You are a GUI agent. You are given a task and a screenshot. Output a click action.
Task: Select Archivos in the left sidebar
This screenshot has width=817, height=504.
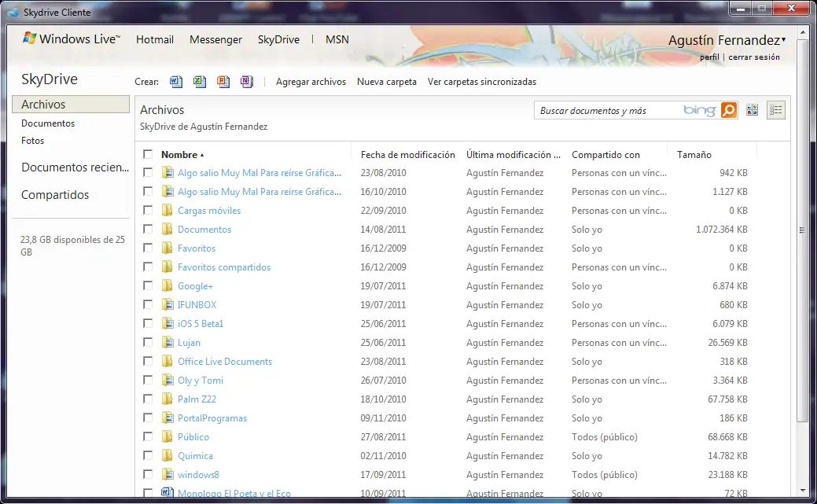[x=71, y=105]
